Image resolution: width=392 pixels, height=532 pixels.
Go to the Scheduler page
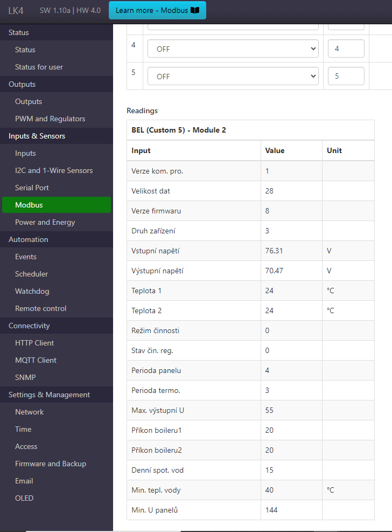(x=31, y=274)
